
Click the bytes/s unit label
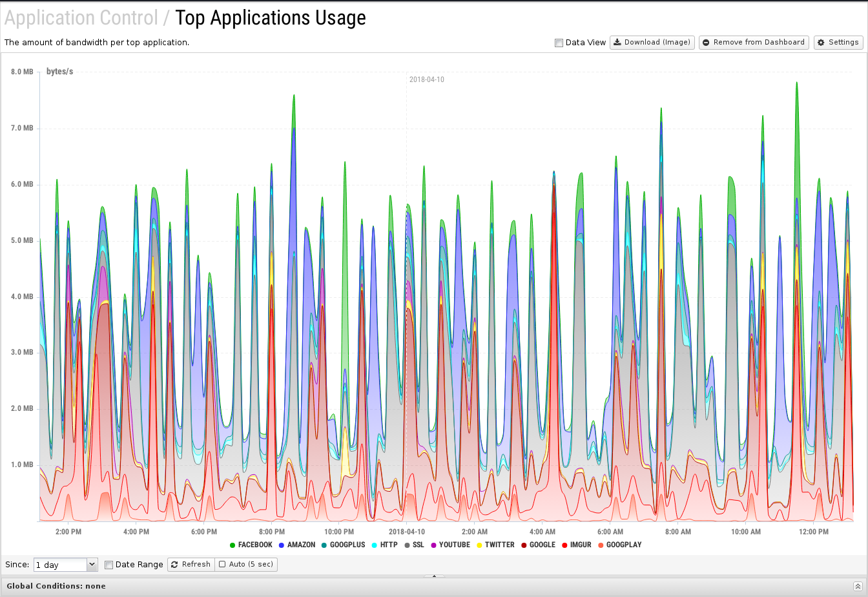point(59,71)
